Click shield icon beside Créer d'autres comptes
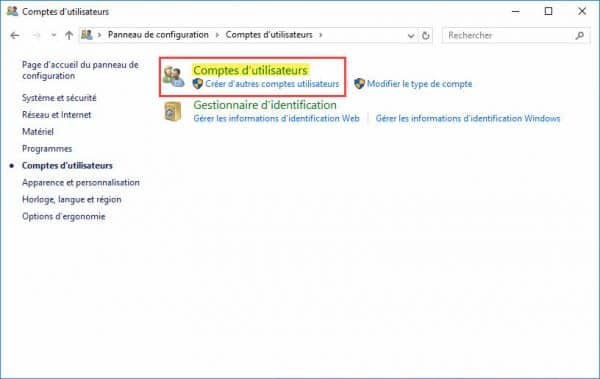The image size is (600, 379). click(x=198, y=84)
